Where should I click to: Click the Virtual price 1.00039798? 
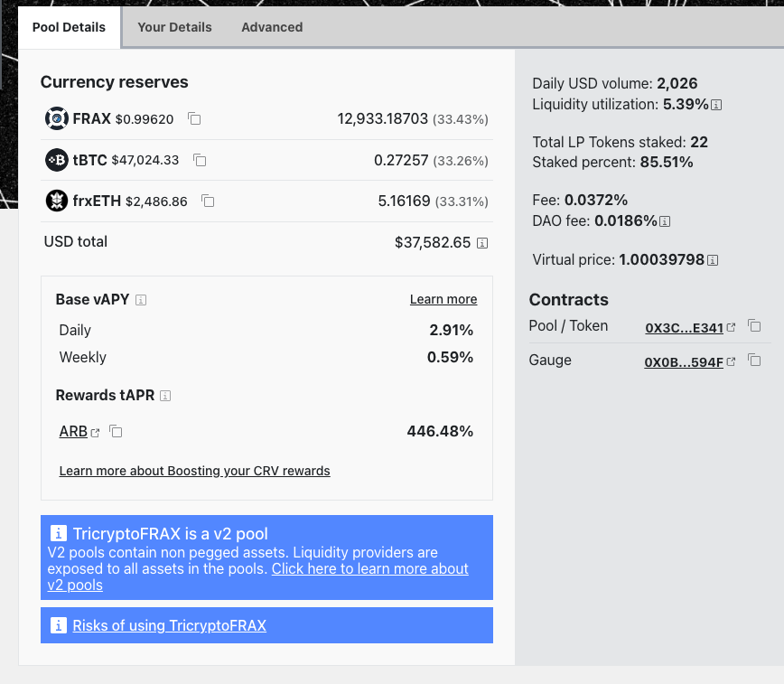point(661,259)
